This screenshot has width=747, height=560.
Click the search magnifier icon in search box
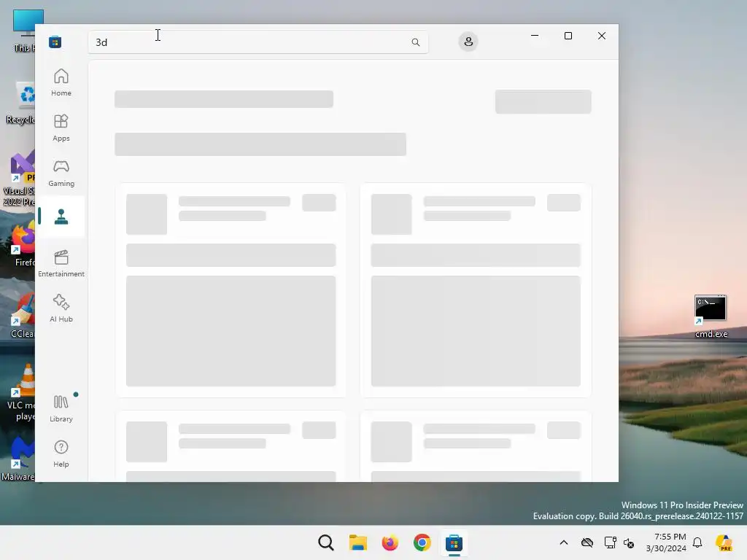click(x=415, y=42)
